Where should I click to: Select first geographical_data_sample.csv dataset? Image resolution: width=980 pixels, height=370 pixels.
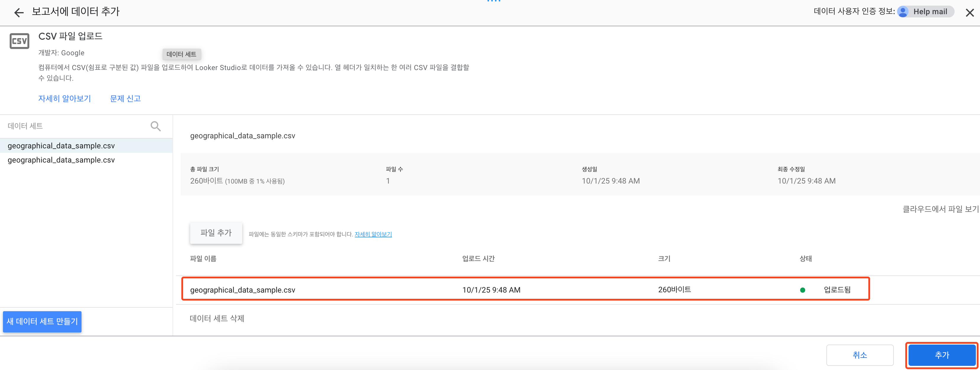click(x=61, y=146)
